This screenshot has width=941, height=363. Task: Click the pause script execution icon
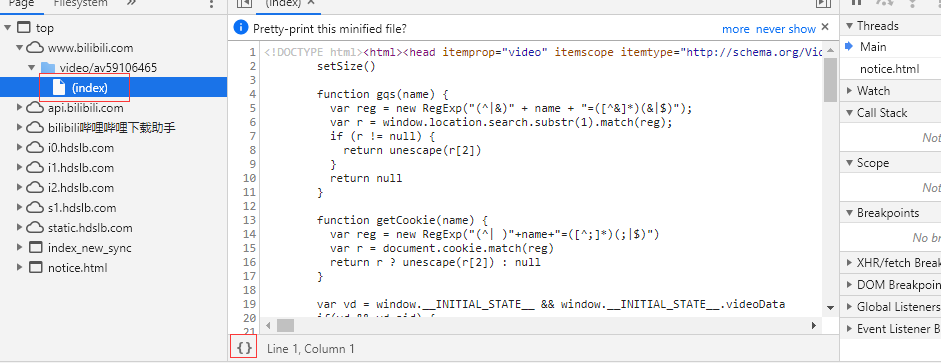(x=856, y=2)
